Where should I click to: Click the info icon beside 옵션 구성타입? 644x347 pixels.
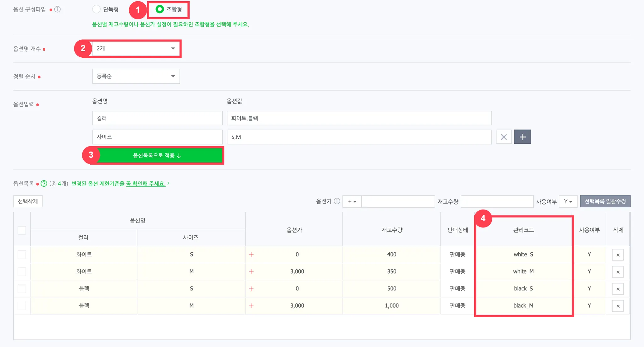point(58,9)
